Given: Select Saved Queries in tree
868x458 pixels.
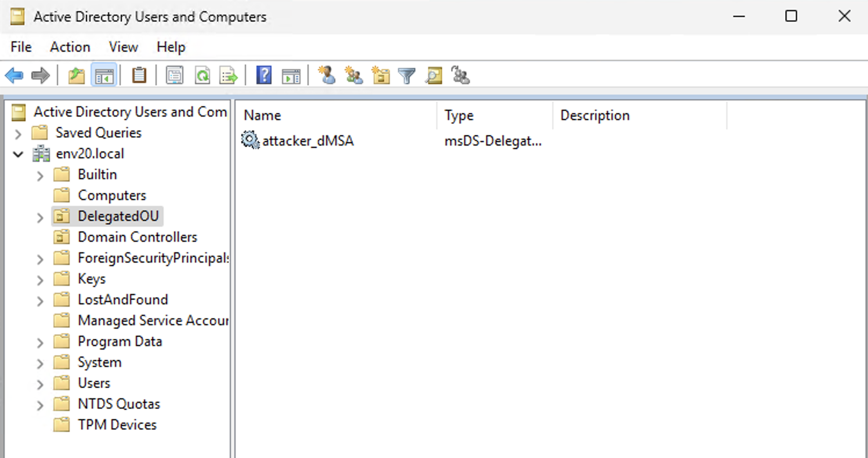Looking at the screenshot, I should (99, 133).
